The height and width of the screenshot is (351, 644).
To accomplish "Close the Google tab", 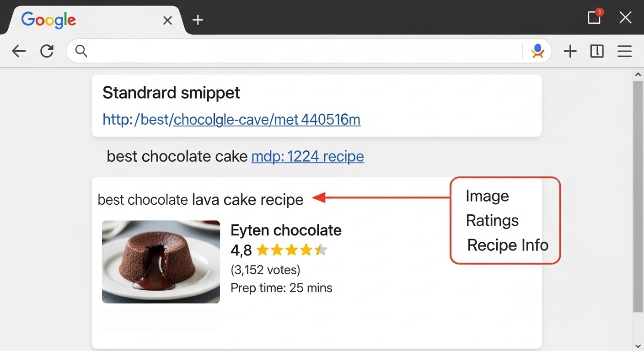I will click(167, 20).
